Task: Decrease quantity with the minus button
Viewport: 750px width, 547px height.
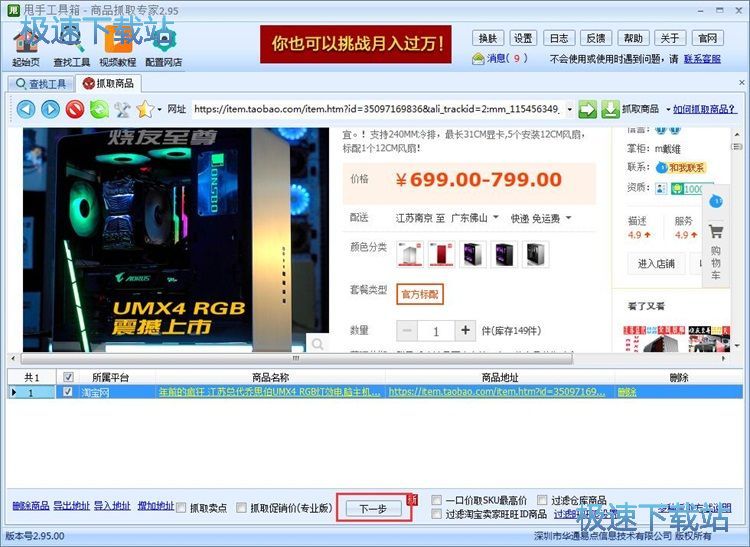Action: (407, 330)
